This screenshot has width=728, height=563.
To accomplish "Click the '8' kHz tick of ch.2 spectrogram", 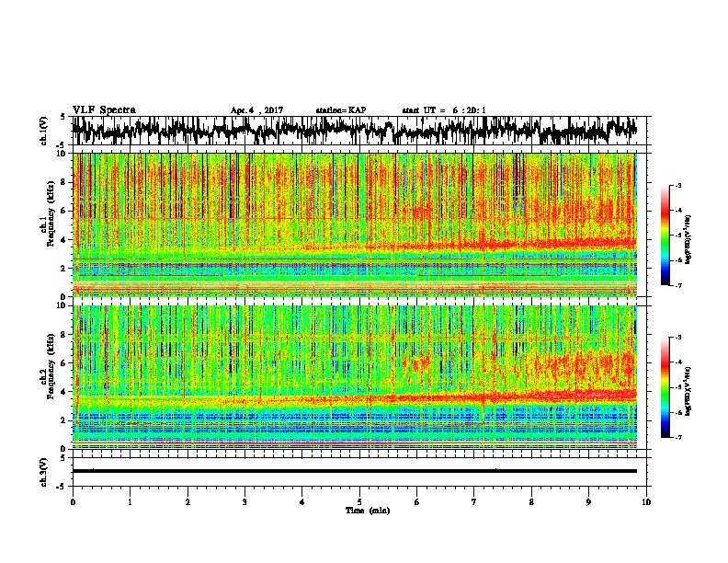I will [x=65, y=334].
